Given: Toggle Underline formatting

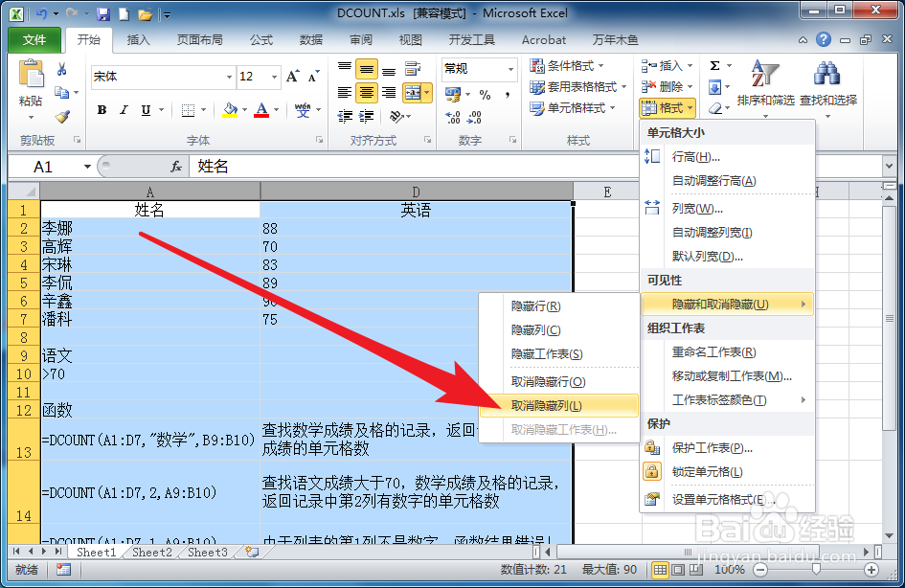Looking at the screenshot, I should click(146, 109).
